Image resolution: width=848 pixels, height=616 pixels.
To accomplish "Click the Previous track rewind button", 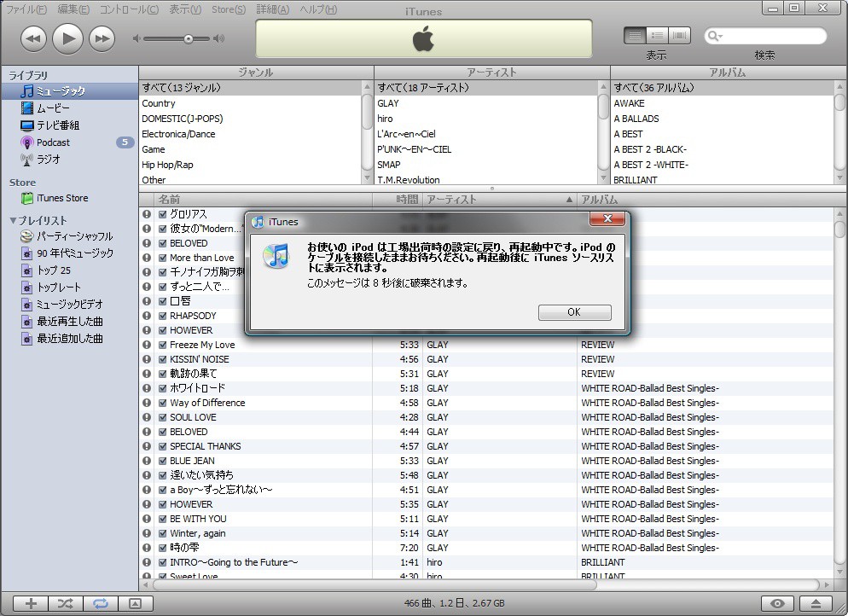I will pyautogui.click(x=33, y=39).
